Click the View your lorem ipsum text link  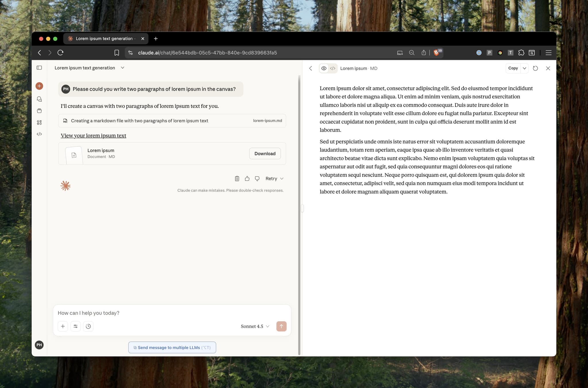[x=93, y=135]
